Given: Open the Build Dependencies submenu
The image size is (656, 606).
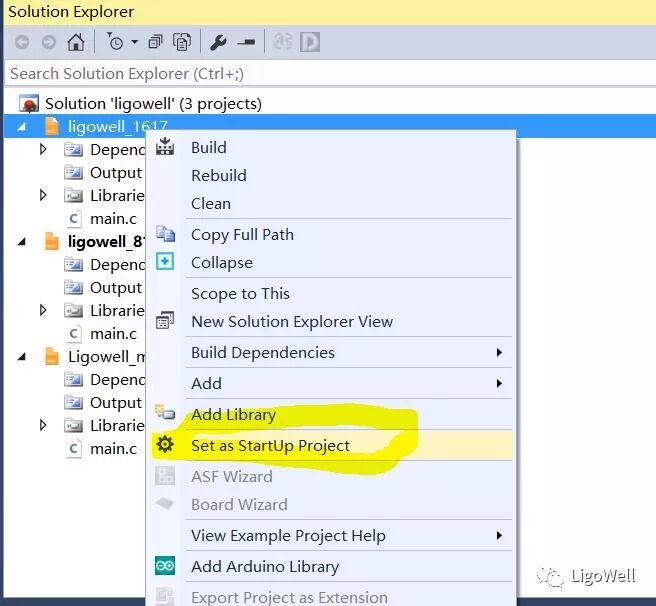Looking at the screenshot, I should coord(263,352).
